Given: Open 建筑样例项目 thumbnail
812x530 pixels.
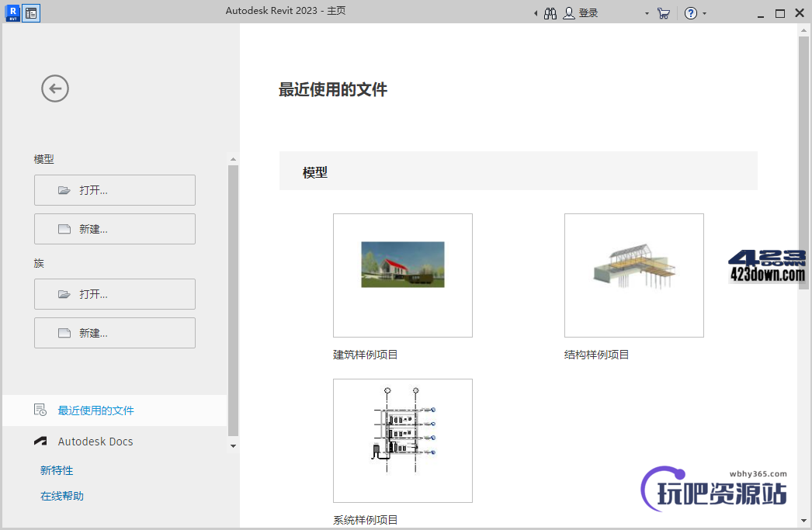Looking at the screenshot, I should coord(402,275).
